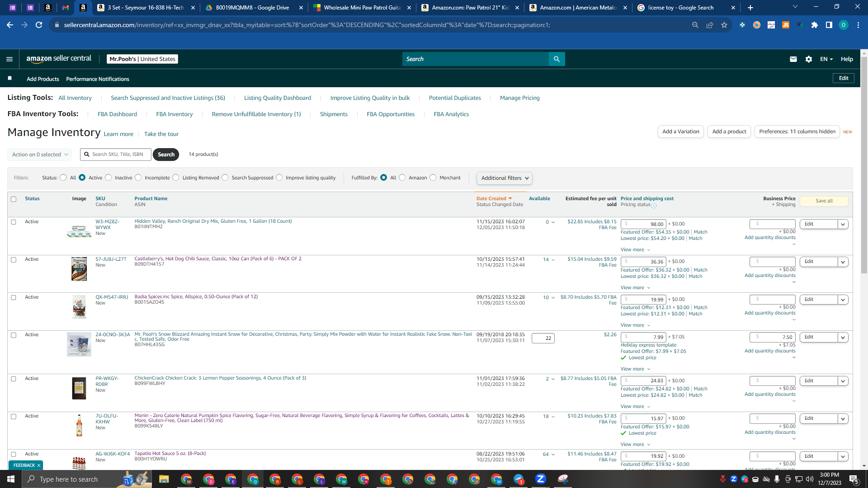Open Edit dropdown arrow for Badia Spices row
The image size is (868, 488).
click(843, 300)
